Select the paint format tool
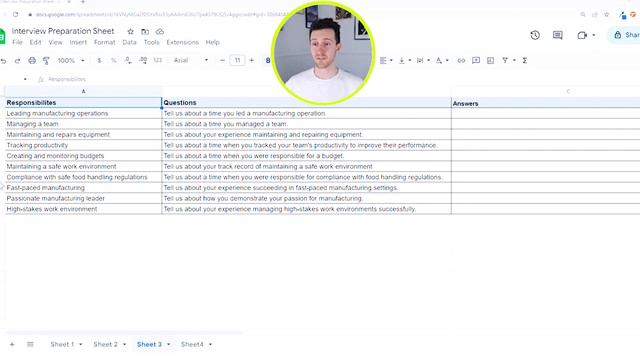Viewport: 640px width, 360px height. 46,61
